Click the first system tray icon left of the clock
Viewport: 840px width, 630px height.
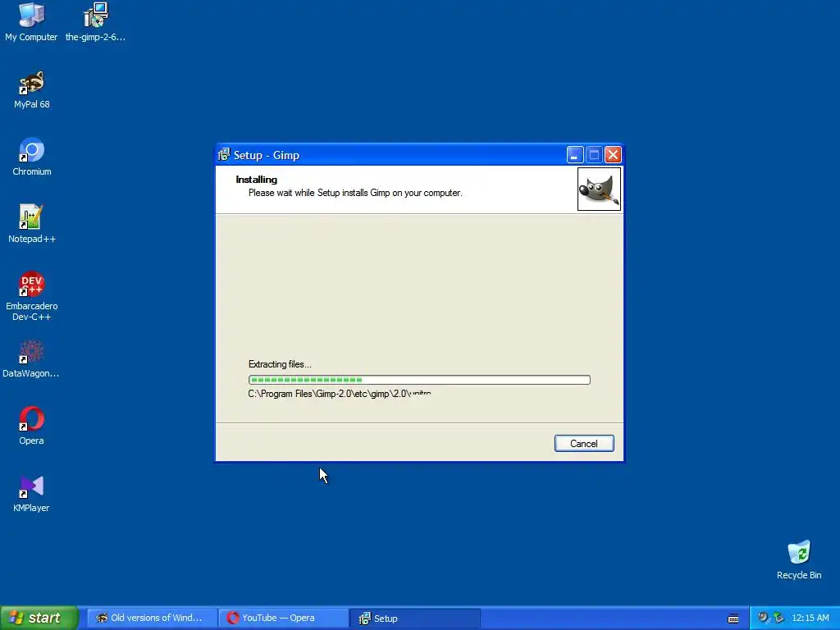tap(764, 618)
